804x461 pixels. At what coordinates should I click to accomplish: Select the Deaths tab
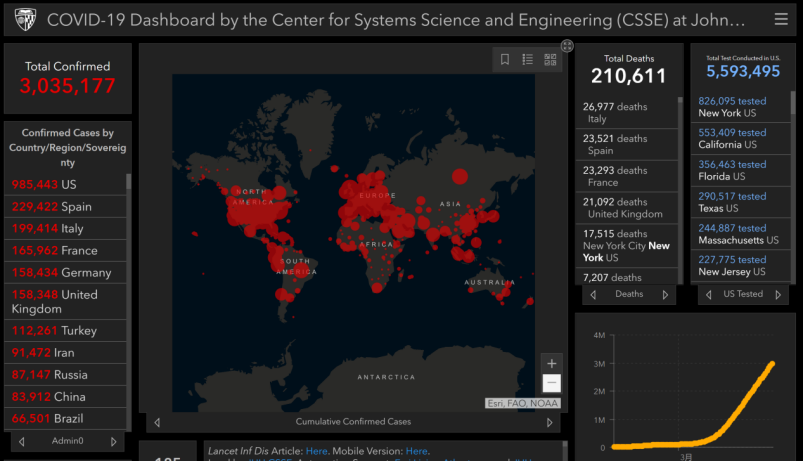(629, 294)
